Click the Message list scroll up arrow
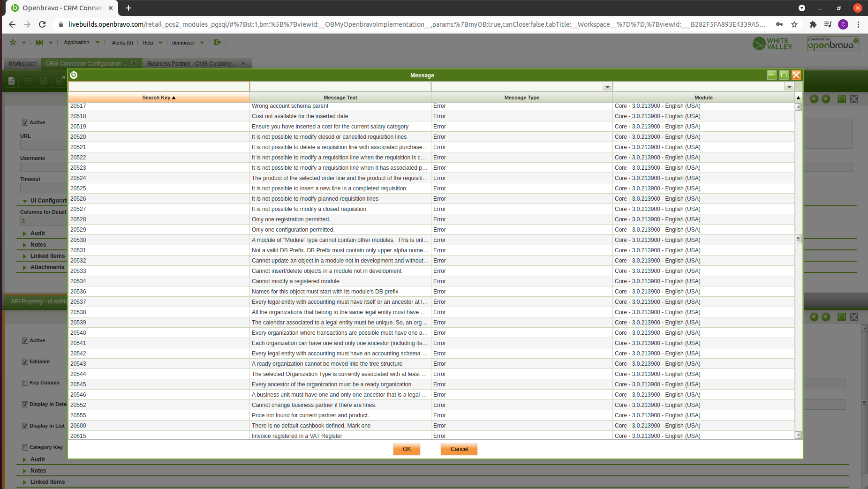The image size is (868, 489). pos(798,107)
